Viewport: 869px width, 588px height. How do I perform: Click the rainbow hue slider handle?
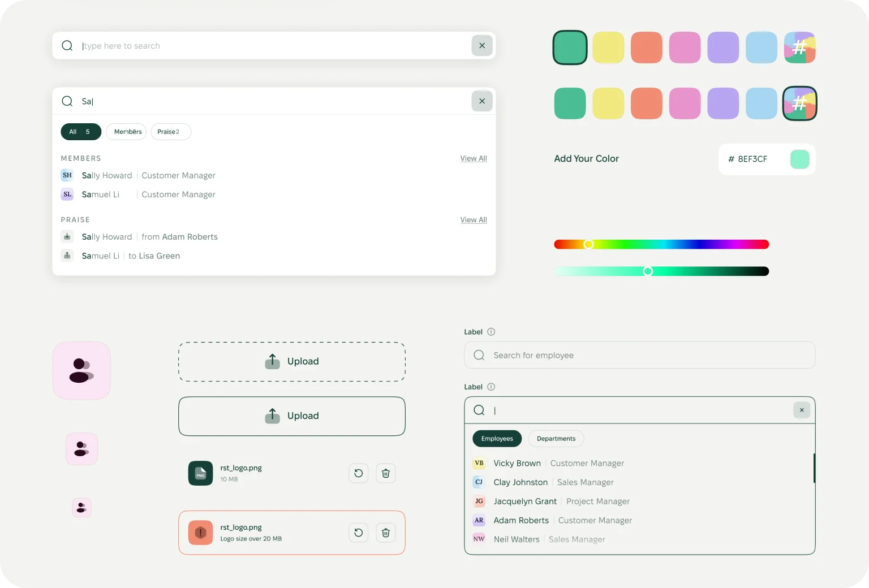pyautogui.click(x=588, y=244)
